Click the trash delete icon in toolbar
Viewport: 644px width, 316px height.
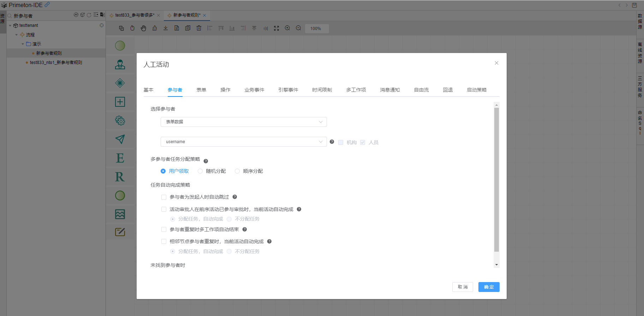point(199,28)
